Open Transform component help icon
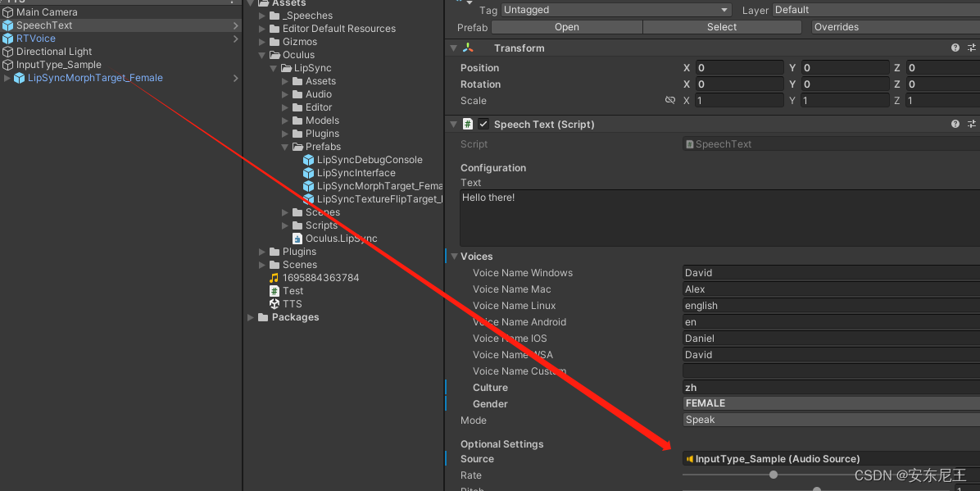This screenshot has width=980, height=491. click(955, 48)
